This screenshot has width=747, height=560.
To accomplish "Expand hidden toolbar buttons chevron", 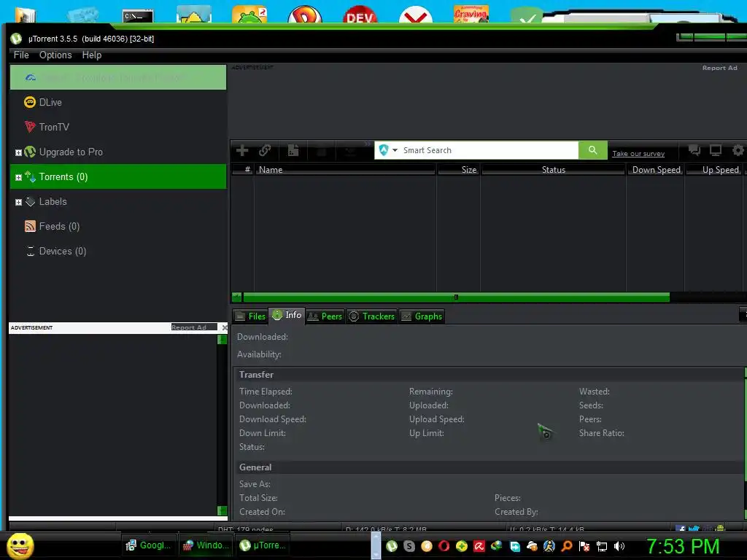I will pyautogui.click(x=368, y=144).
